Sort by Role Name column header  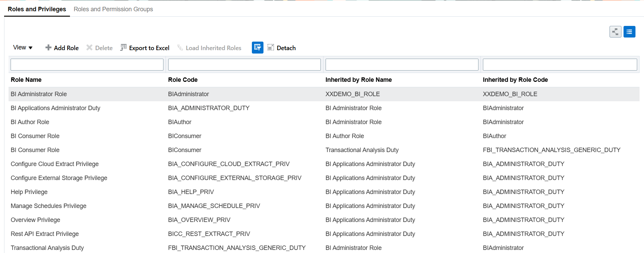[26, 80]
